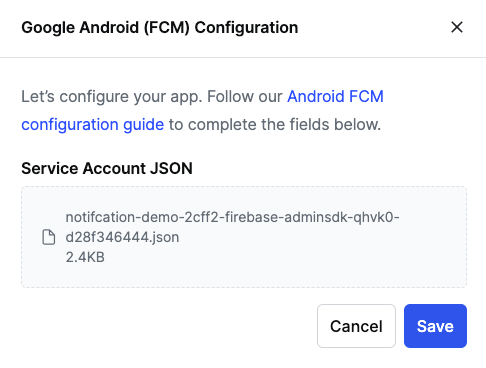Click the 'Configuration' word in dialog header
The image size is (486, 368).
tap(246, 27)
